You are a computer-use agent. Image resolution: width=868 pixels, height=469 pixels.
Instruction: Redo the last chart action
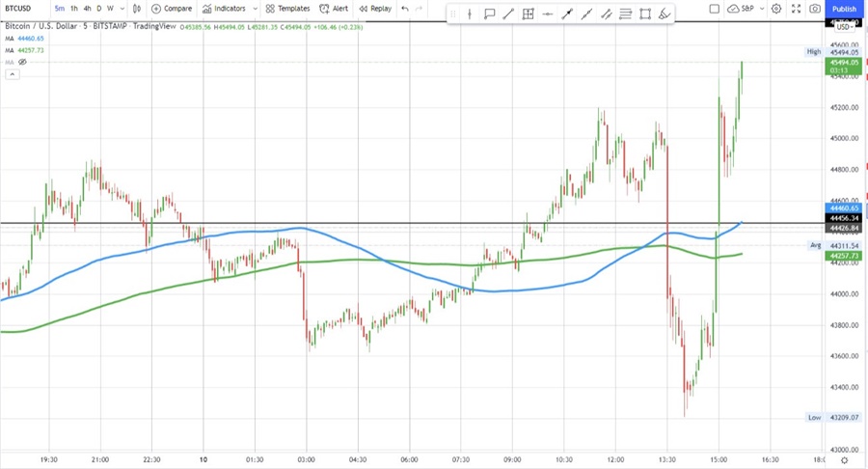point(420,9)
